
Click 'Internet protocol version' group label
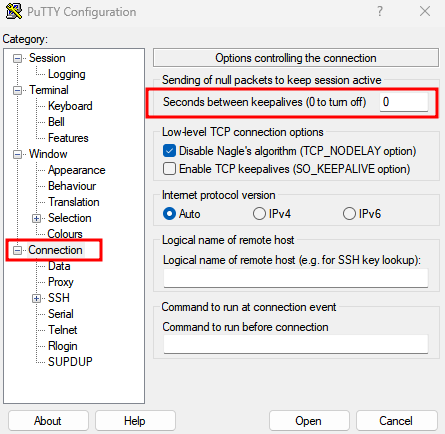click(219, 195)
